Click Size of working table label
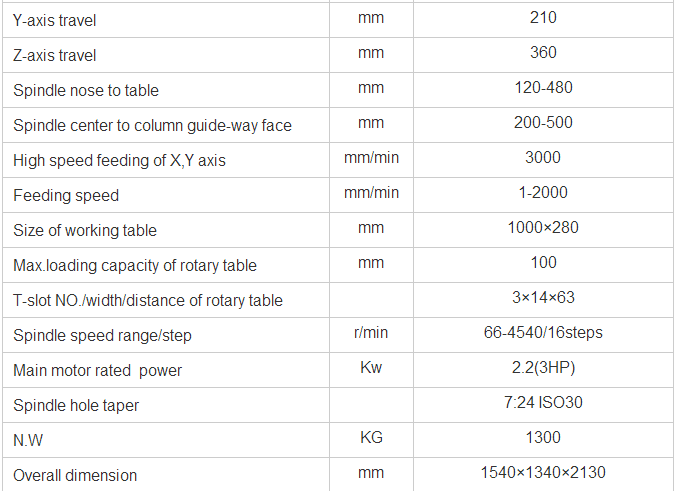The width and height of the screenshot is (674, 491). [x=85, y=230]
